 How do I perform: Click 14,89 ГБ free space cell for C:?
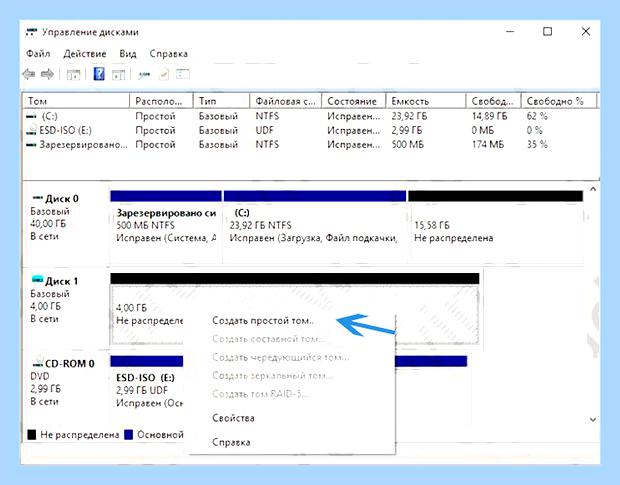point(489,116)
